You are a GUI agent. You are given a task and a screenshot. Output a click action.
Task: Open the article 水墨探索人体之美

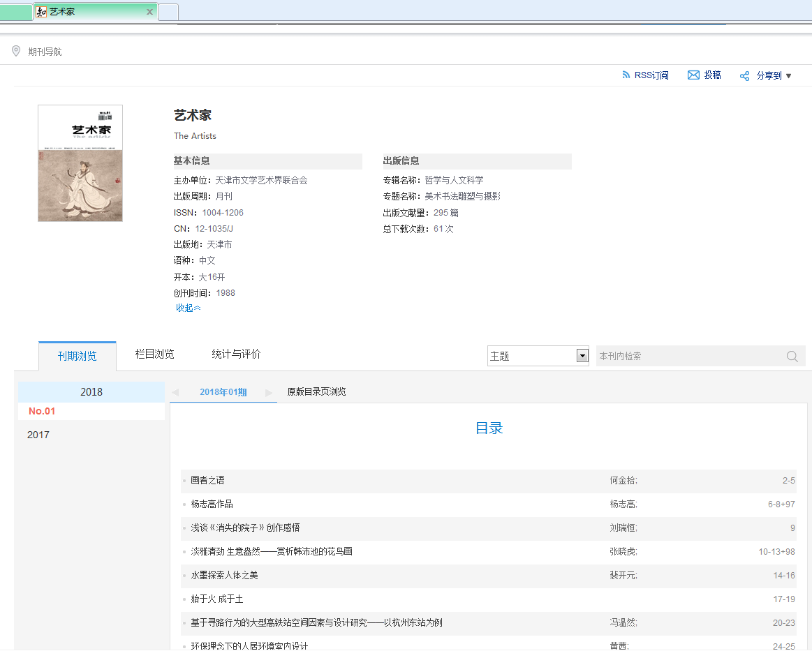(224, 576)
